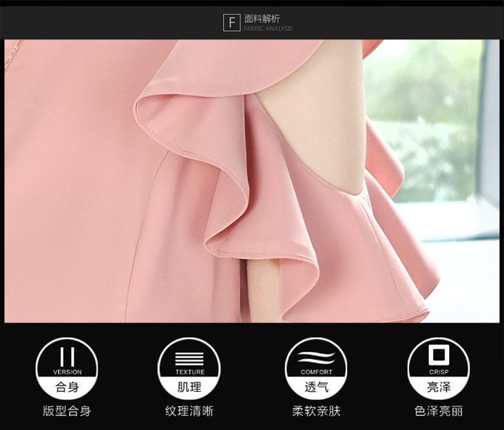This screenshot has height=430, width=504.
Task: Click the VERSION 合身 circular icon
Action: click(x=67, y=369)
